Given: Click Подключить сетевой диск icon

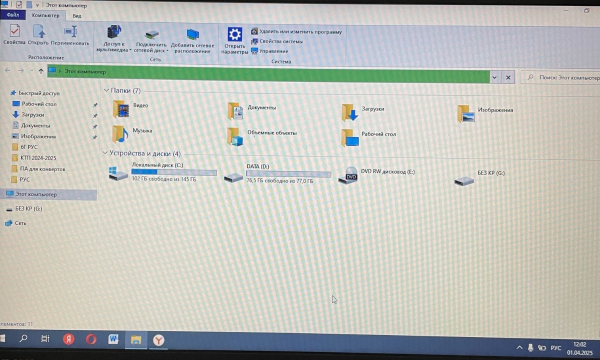Looking at the screenshot, I should point(152,40).
